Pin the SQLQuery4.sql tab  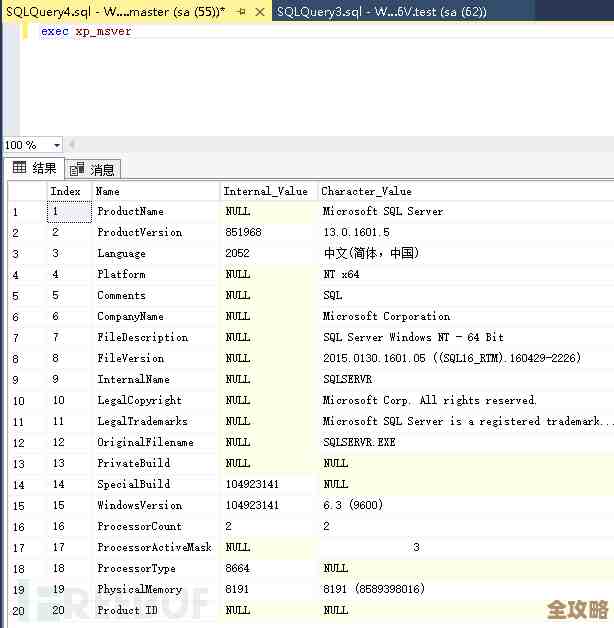tap(242, 12)
